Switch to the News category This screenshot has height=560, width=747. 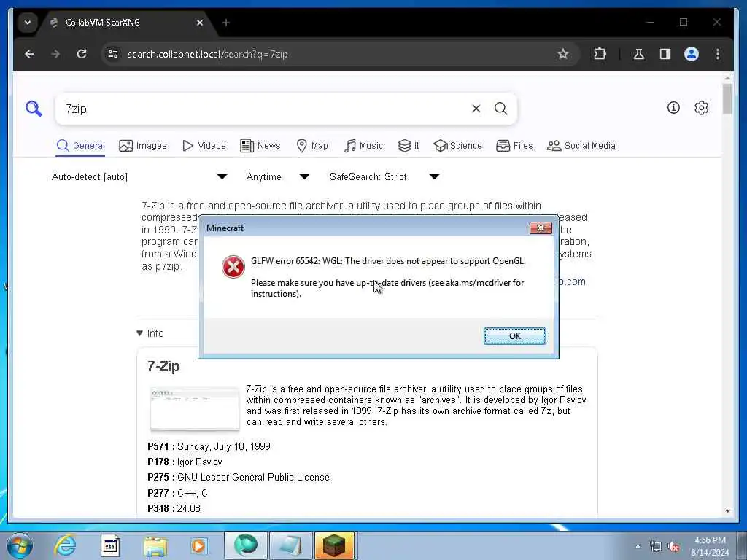pos(260,146)
